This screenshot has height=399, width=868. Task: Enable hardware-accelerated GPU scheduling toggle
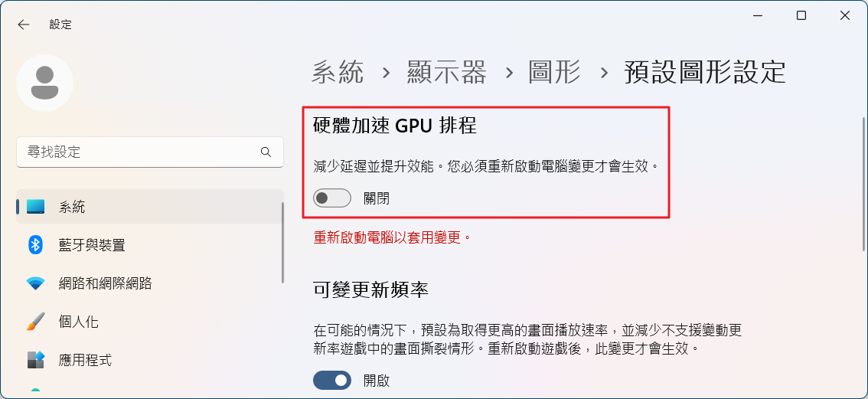click(x=332, y=198)
